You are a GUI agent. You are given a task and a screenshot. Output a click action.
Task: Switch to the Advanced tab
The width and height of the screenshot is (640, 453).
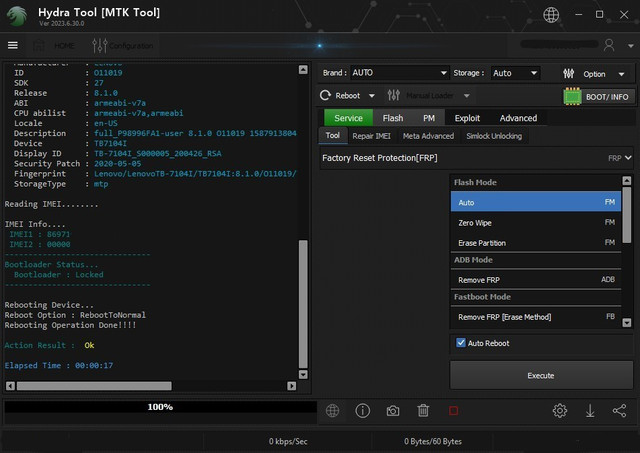tap(518, 118)
